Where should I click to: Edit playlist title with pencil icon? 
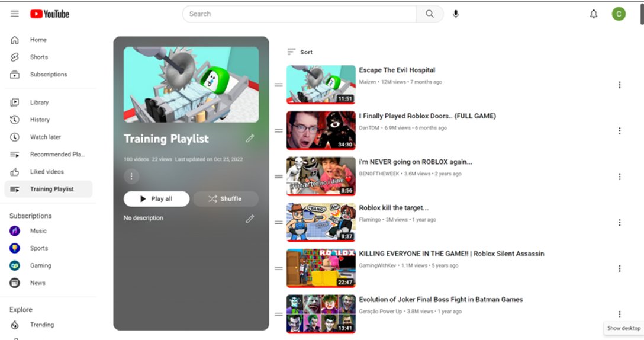click(250, 139)
